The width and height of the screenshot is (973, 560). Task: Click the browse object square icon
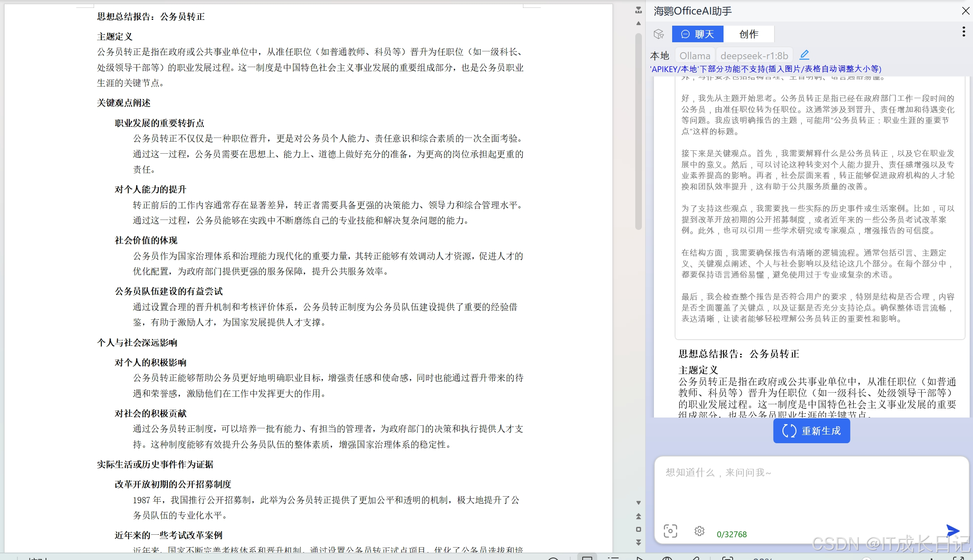point(639,529)
